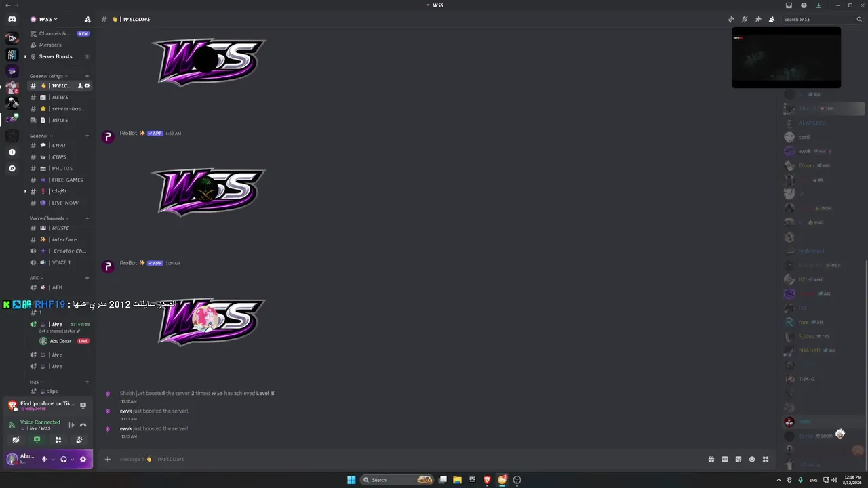Open the CHAT channel

(x=59, y=145)
